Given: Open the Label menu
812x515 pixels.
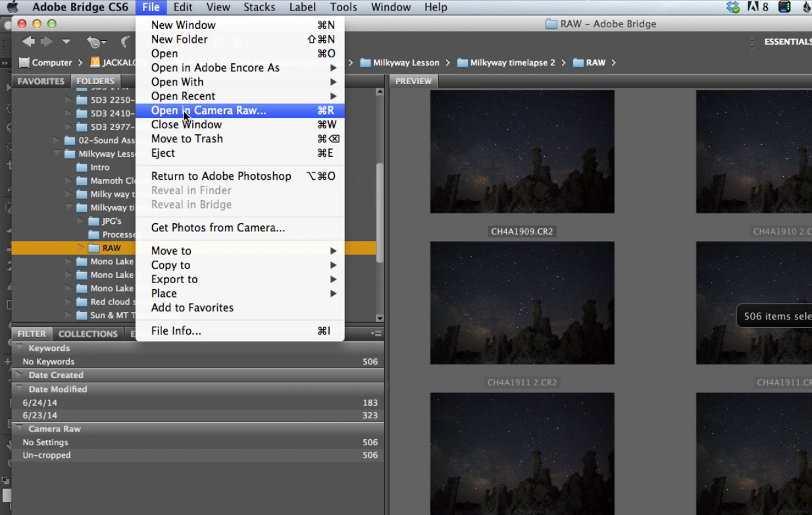Looking at the screenshot, I should (303, 7).
